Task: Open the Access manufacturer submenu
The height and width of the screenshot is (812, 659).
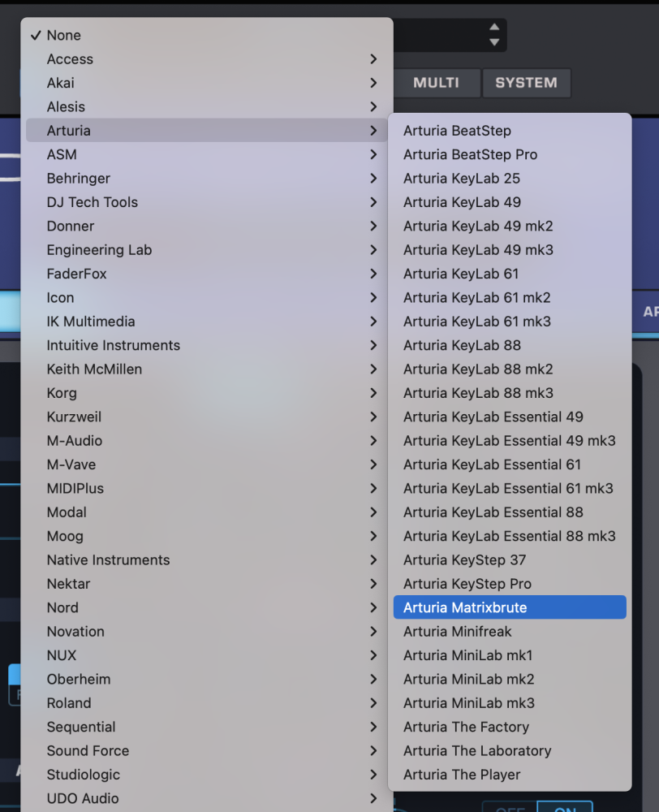Action: pos(207,59)
